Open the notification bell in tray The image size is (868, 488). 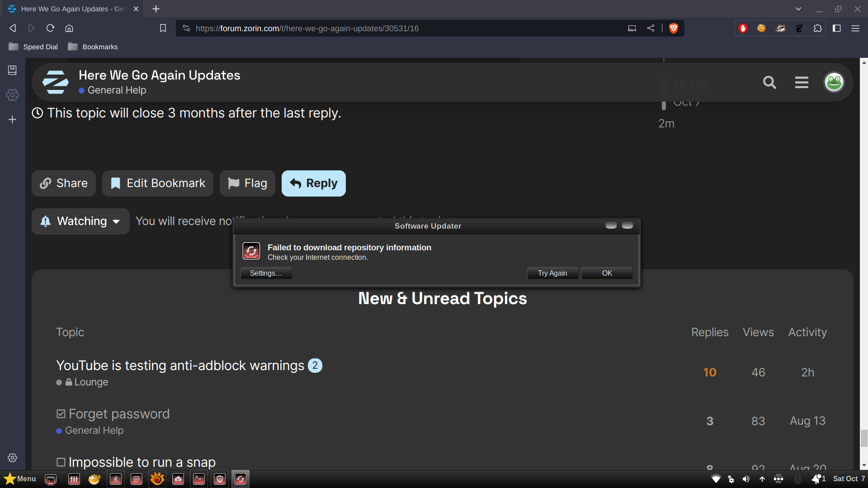(x=818, y=479)
